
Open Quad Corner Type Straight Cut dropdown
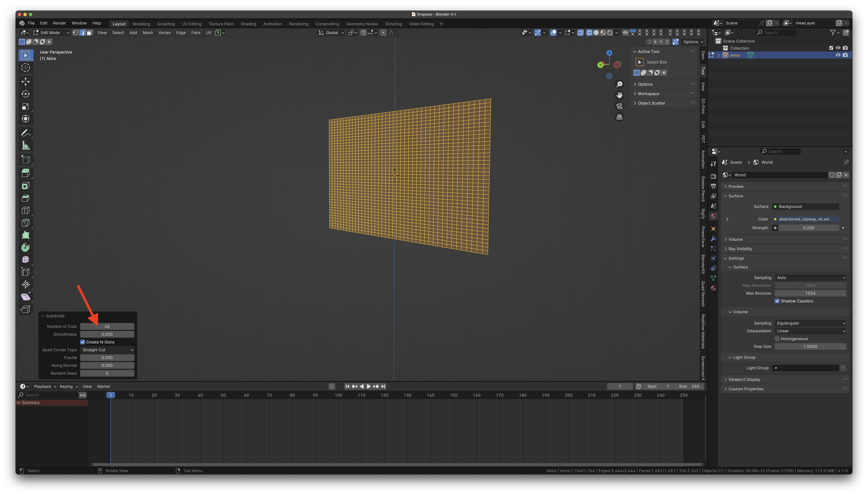pyautogui.click(x=107, y=350)
